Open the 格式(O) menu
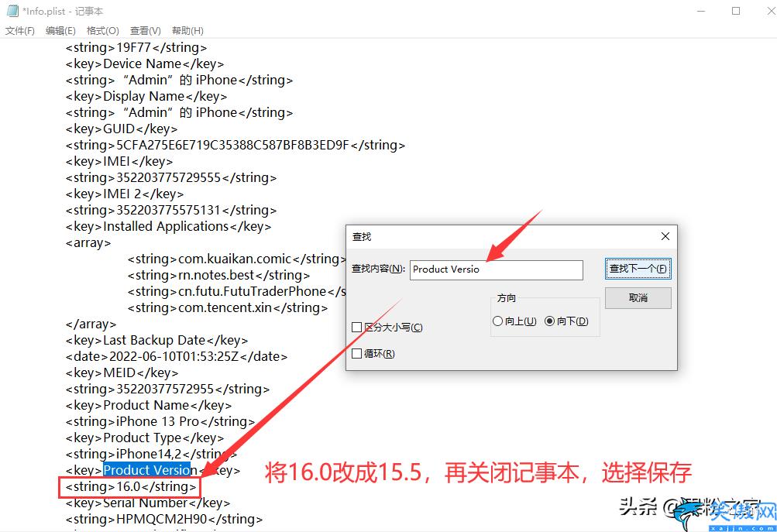 click(x=102, y=31)
